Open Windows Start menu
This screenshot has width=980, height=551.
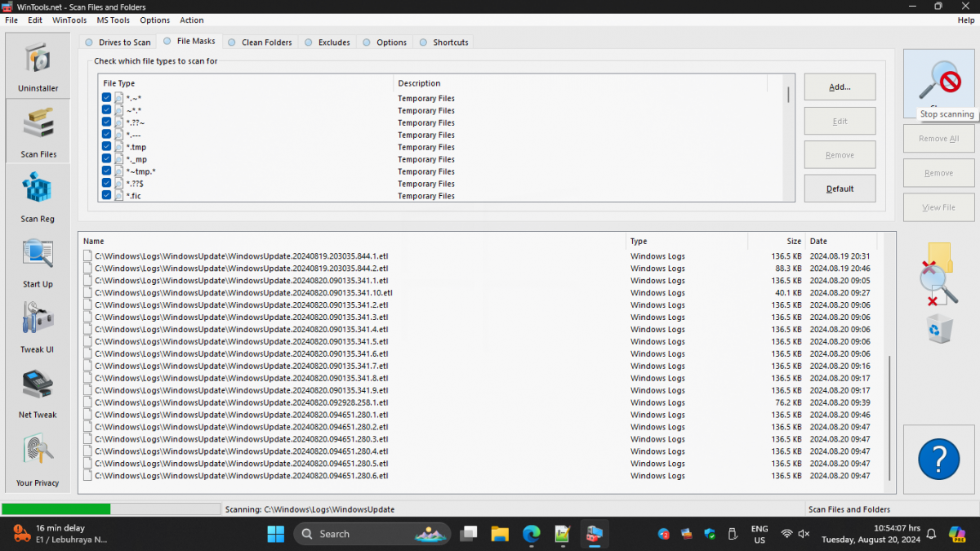point(275,534)
